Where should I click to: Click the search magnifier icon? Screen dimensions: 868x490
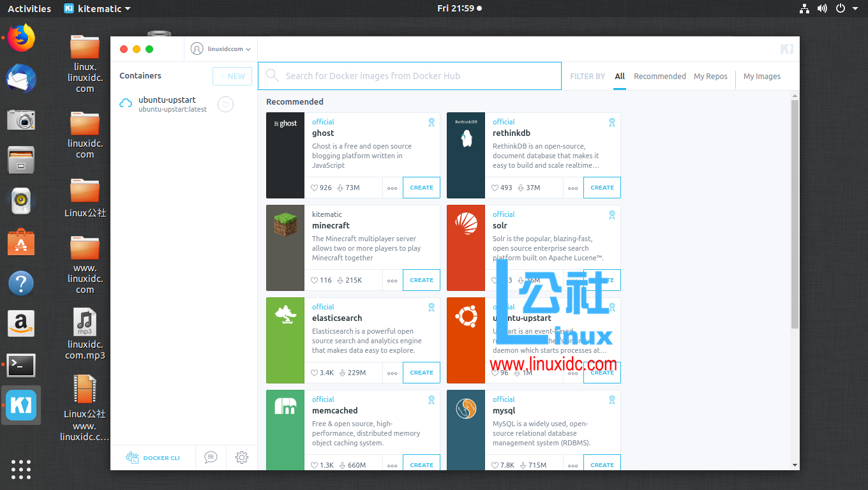pos(273,75)
